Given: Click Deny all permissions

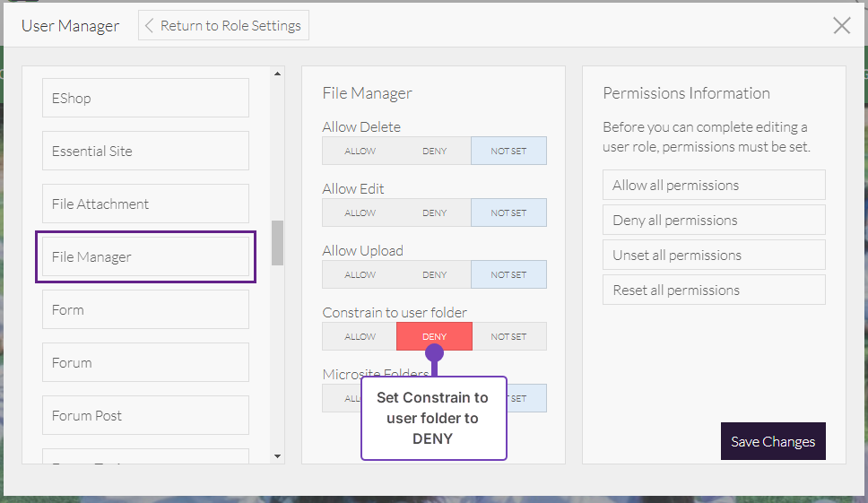Looking at the screenshot, I should (x=713, y=220).
